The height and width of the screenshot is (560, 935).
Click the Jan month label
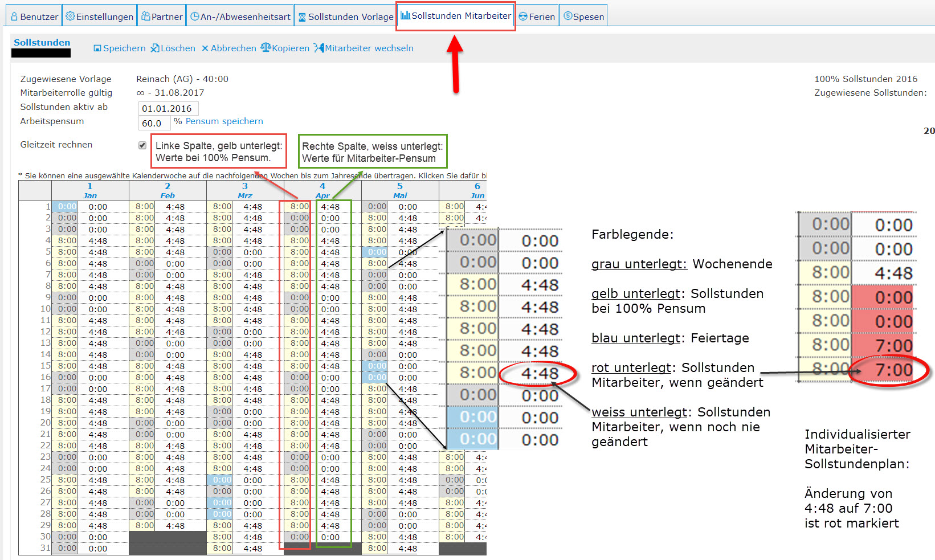point(90,195)
